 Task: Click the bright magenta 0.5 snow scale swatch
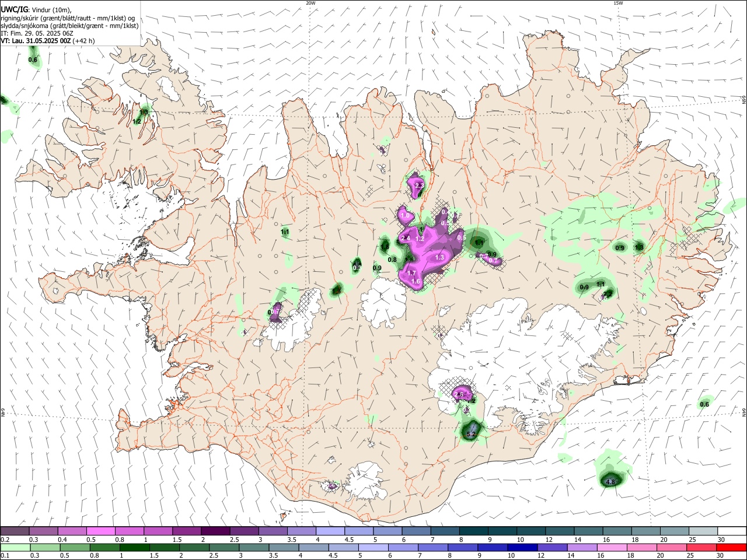click(x=101, y=531)
